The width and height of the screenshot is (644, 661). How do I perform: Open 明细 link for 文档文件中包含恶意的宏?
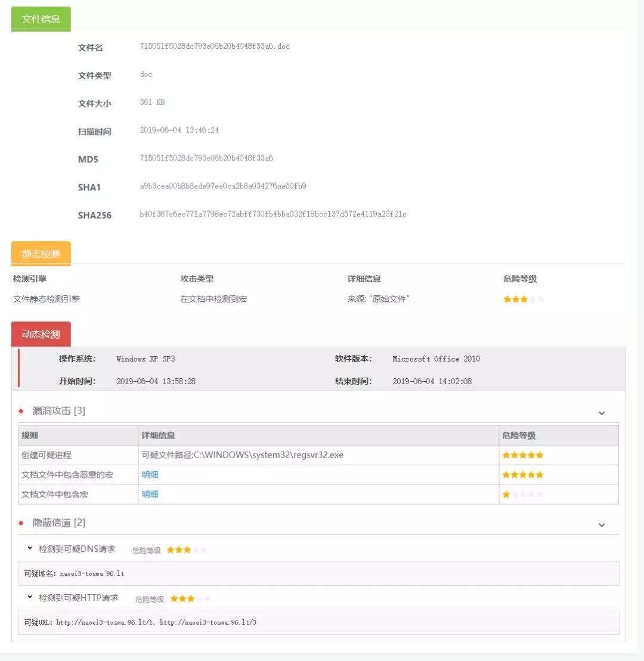click(x=150, y=475)
